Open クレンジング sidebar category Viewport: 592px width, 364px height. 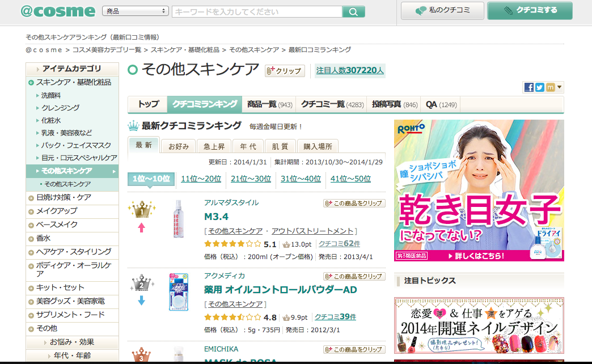click(x=61, y=108)
